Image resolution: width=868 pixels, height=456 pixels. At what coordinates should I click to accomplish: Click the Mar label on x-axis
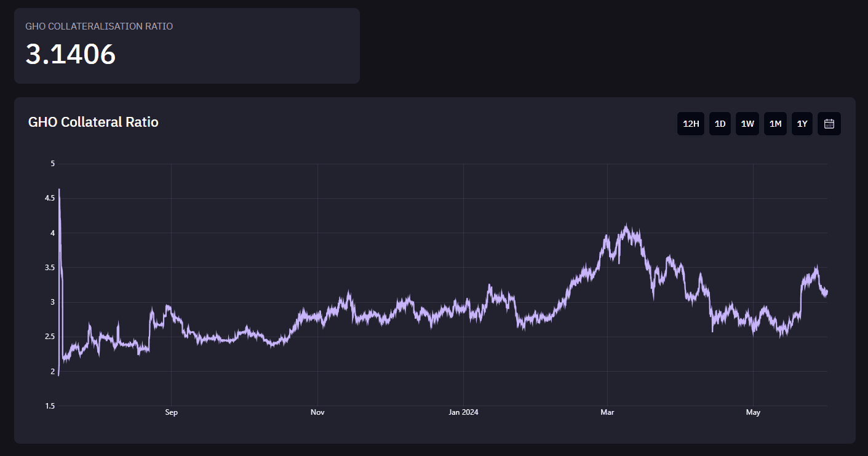tap(608, 412)
